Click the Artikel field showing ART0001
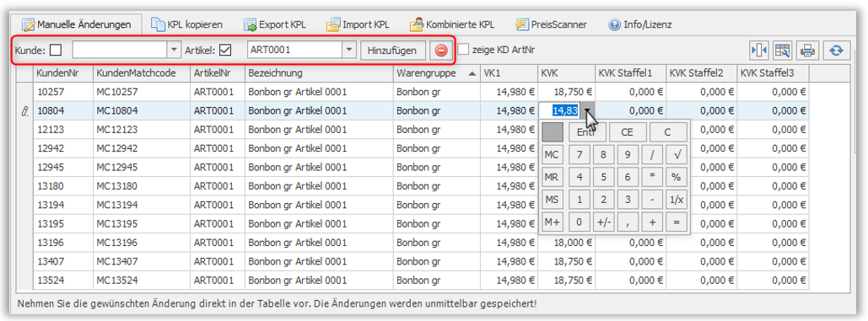The width and height of the screenshot is (868, 321). click(295, 50)
